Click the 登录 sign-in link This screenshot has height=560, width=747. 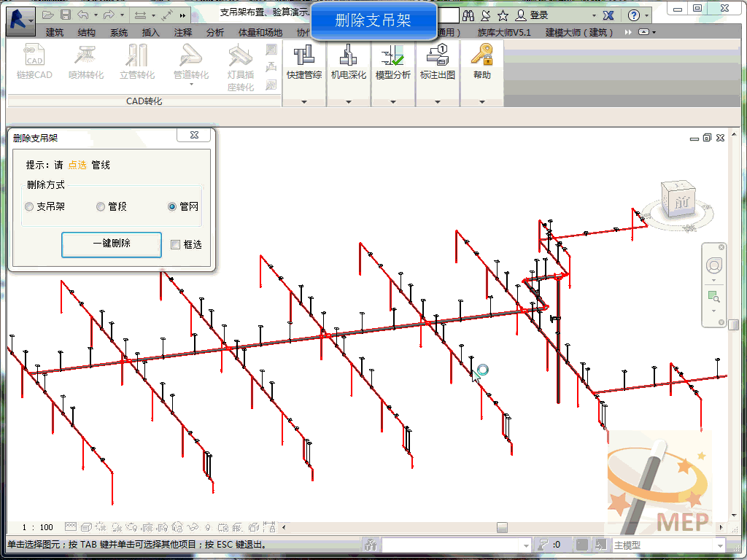pyautogui.click(x=539, y=15)
